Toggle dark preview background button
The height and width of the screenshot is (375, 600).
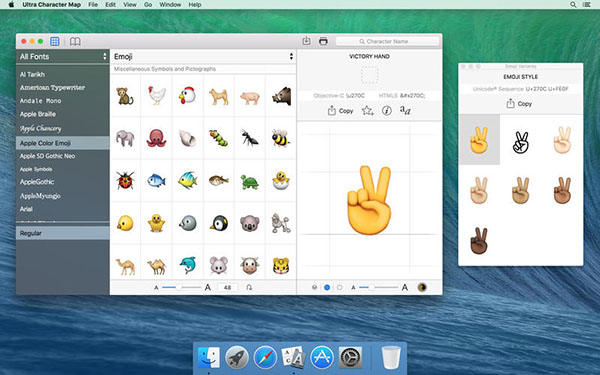coord(422,287)
